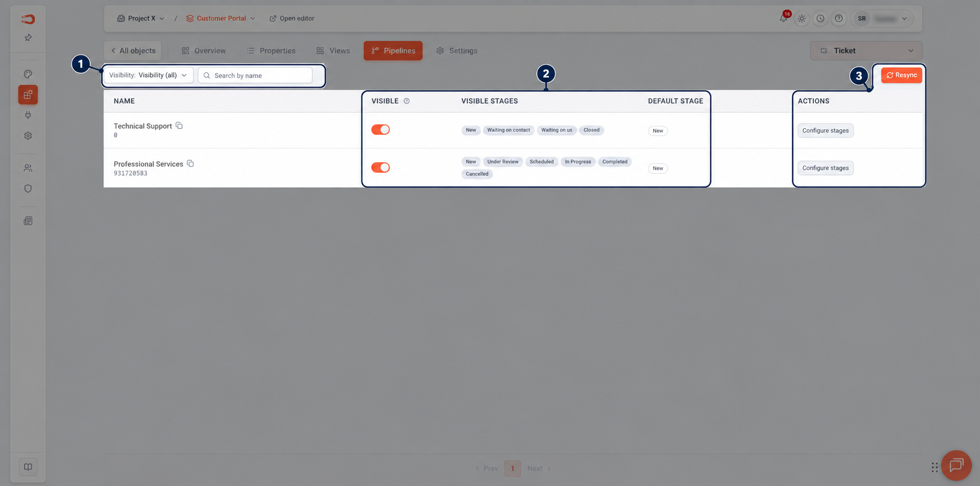Toggle visibility for Technical Support pipeline

point(381,130)
